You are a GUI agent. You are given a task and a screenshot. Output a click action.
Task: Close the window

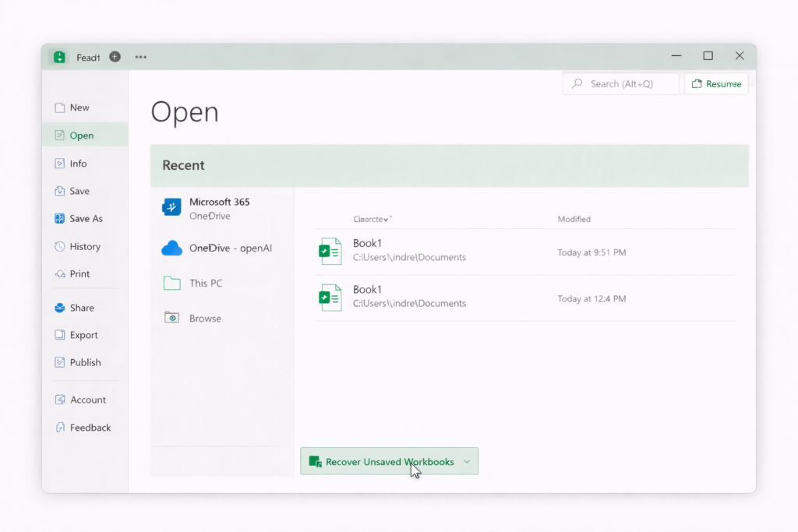(x=740, y=56)
